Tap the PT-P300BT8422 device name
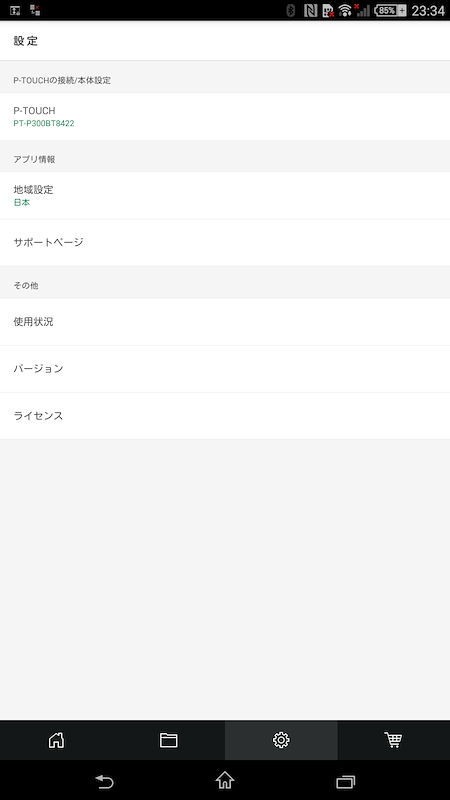 pyautogui.click(x=44, y=123)
